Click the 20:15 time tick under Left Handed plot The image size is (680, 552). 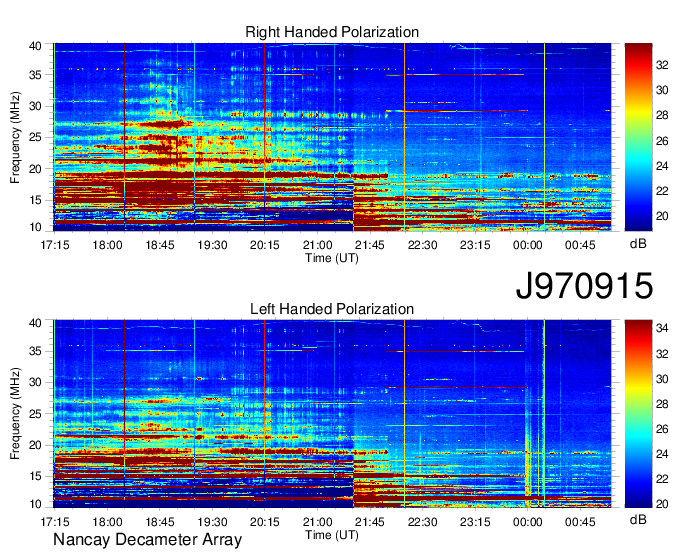pos(265,522)
